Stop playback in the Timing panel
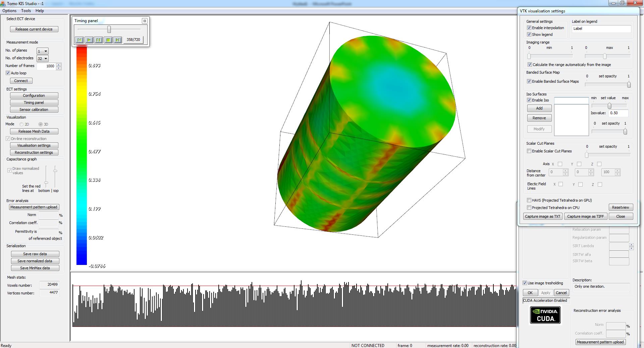Image resolution: width=644 pixels, height=348 pixels. click(108, 40)
